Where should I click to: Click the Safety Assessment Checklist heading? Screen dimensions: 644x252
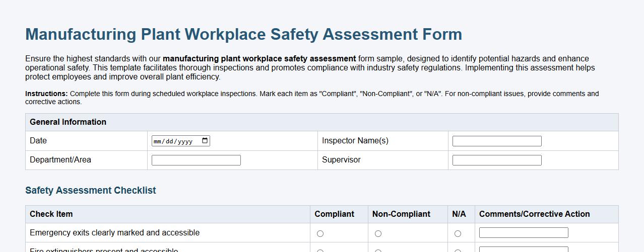tap(90, 190)
